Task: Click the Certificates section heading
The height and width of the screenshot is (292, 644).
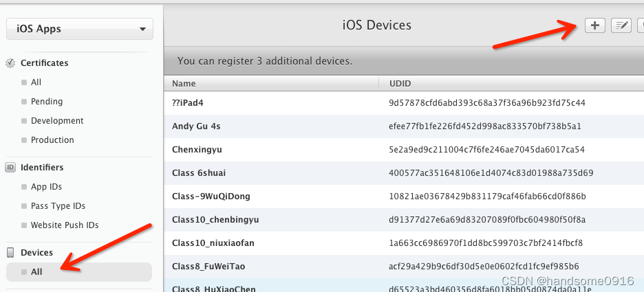Action: pos(44,63)
